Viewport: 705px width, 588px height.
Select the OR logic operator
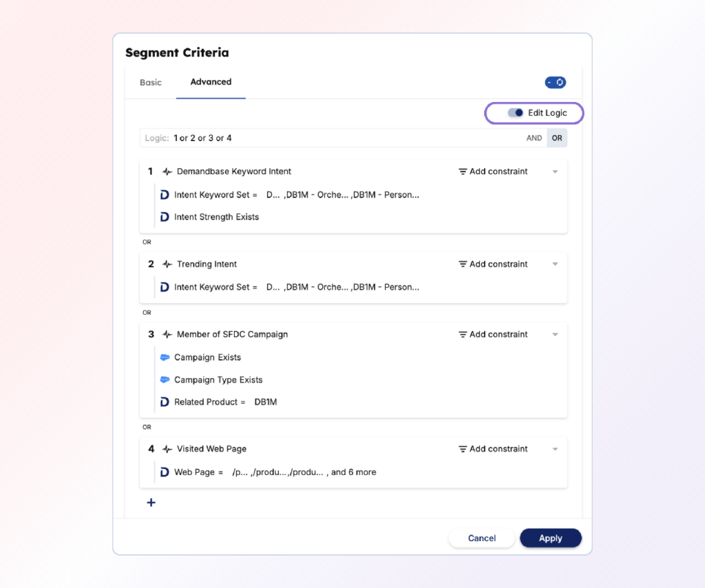557,138
